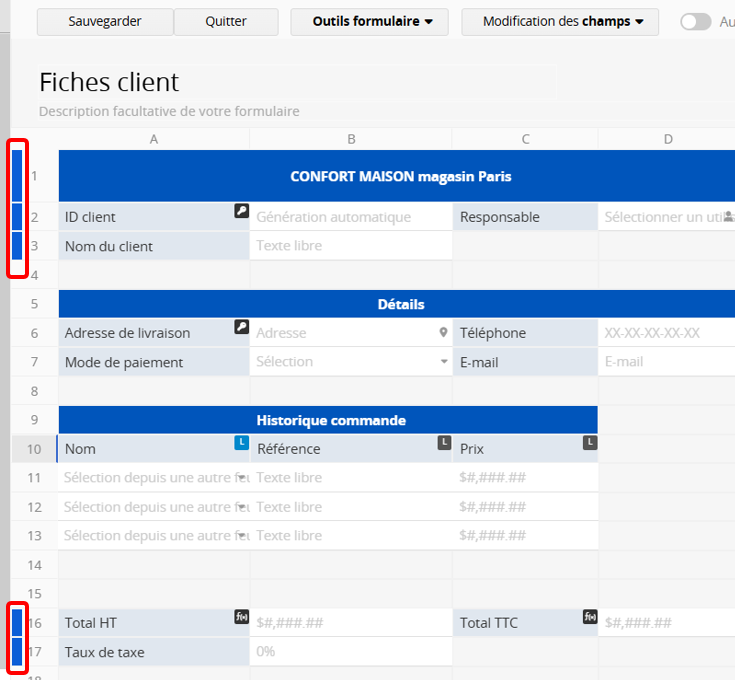Toggle the blue marker beside row 16
Image resolution: width=735 pixels, height=680 pixels.
coord(17,623)
